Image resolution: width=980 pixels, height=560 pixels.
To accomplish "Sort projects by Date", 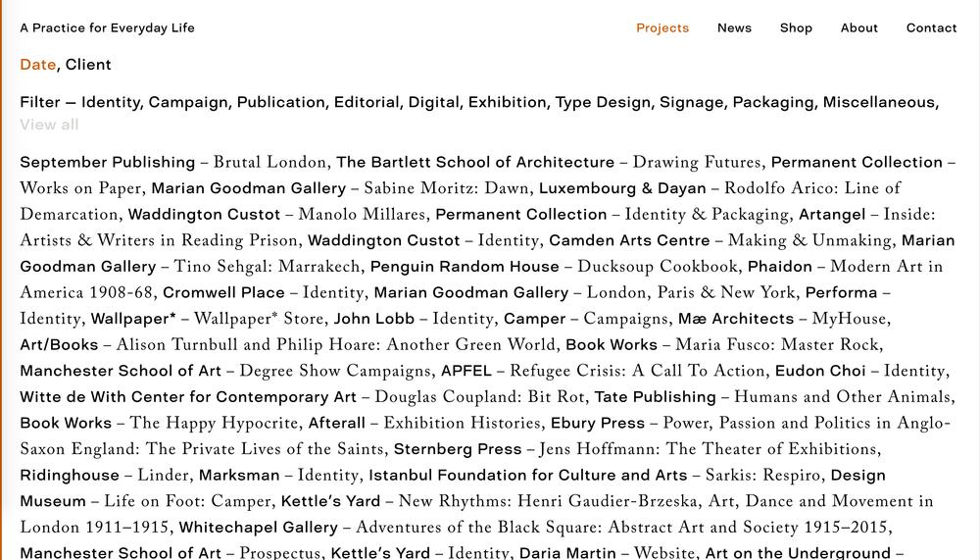I will tap(38, 65).
